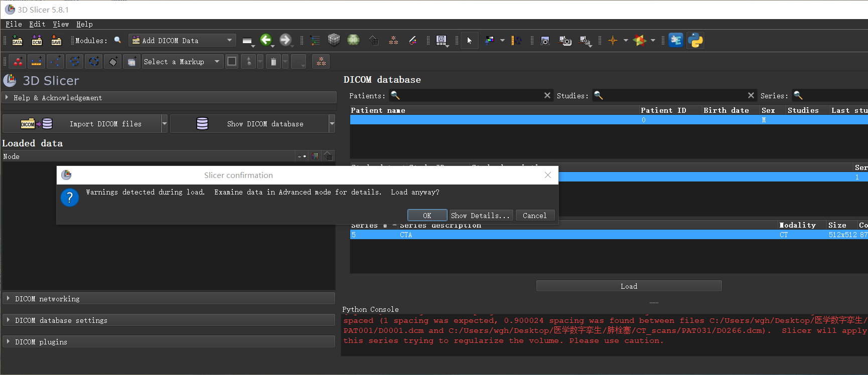Create a new closed curve markup

pos(94,62)
